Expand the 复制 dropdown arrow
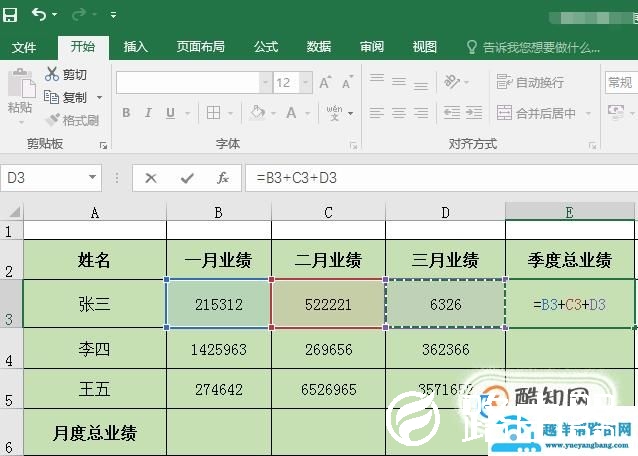Image resolution: width=638 pixels, height=456 pixels. click(x=99, y=98)
